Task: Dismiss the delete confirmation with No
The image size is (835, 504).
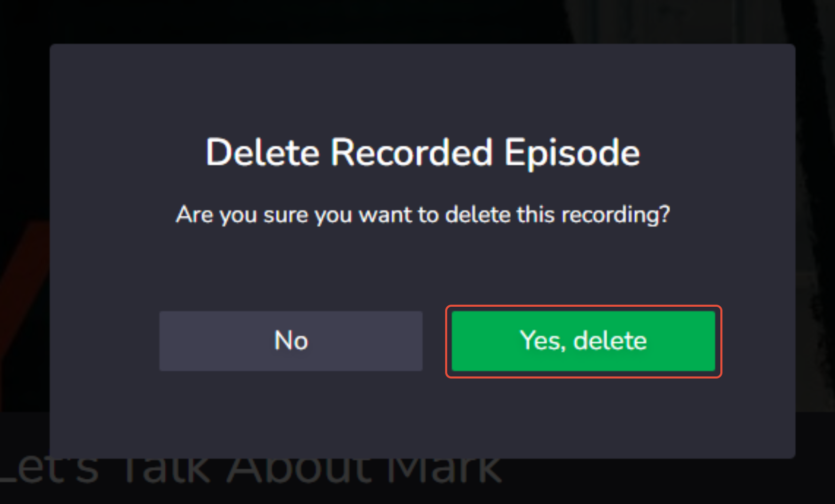Action: 290,341
